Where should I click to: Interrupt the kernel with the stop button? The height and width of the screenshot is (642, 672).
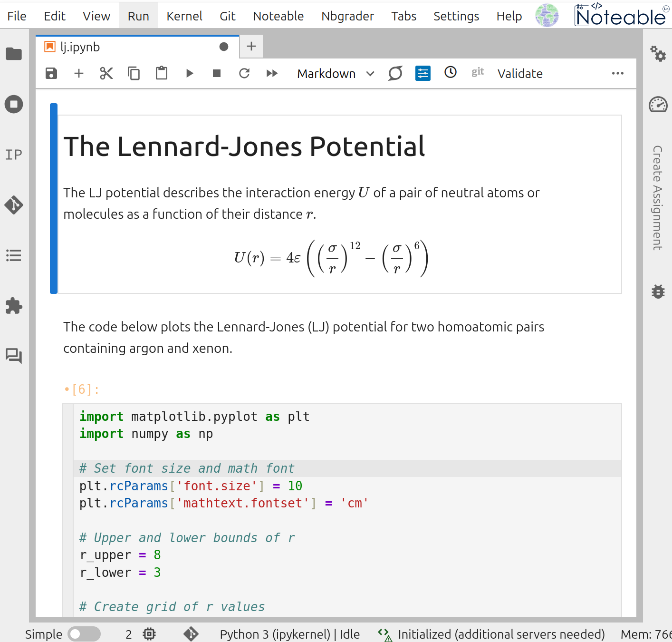217,73
